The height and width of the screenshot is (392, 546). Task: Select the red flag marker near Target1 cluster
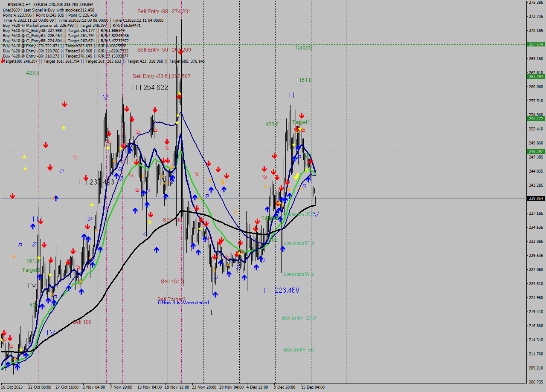pos(303,130)
